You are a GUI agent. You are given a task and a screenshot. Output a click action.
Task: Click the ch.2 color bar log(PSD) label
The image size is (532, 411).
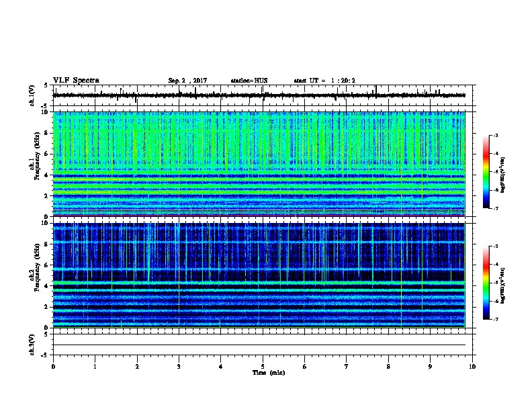502,285
